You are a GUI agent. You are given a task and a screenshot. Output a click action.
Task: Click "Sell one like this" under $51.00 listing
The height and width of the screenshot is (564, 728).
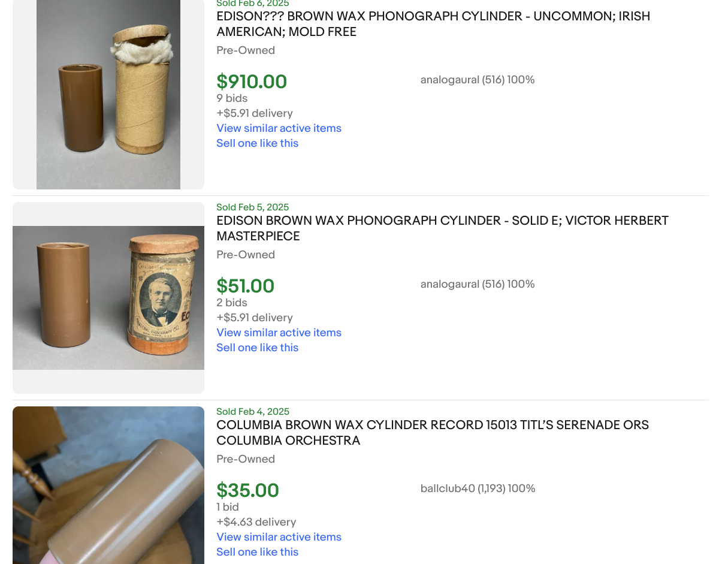pyautogui.click(x=257, y=348)
